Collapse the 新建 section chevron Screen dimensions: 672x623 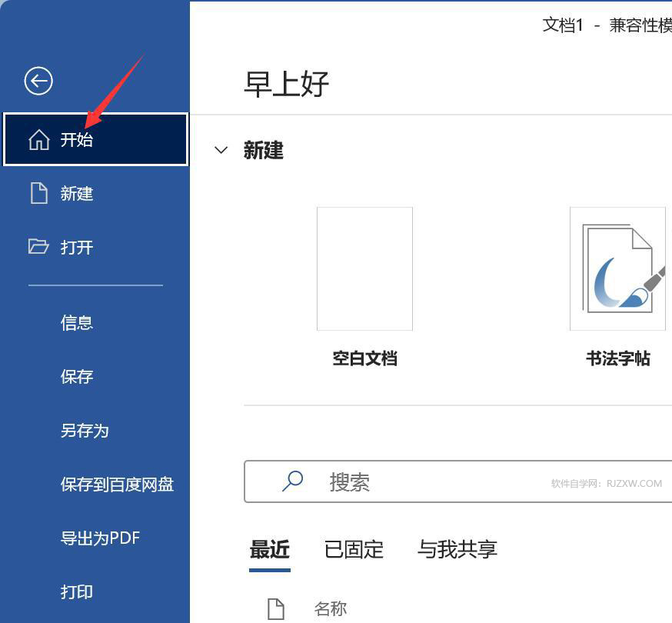(x=221, y=150)
